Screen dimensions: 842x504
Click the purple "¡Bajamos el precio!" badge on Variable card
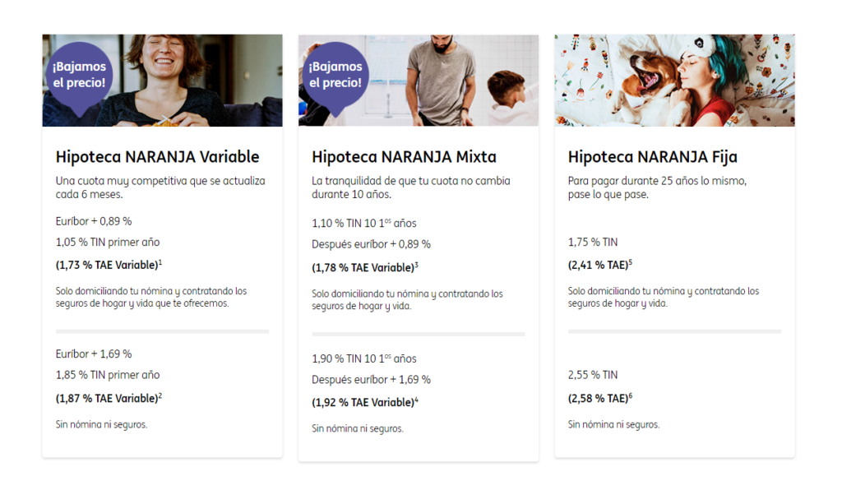pos(79,75)
